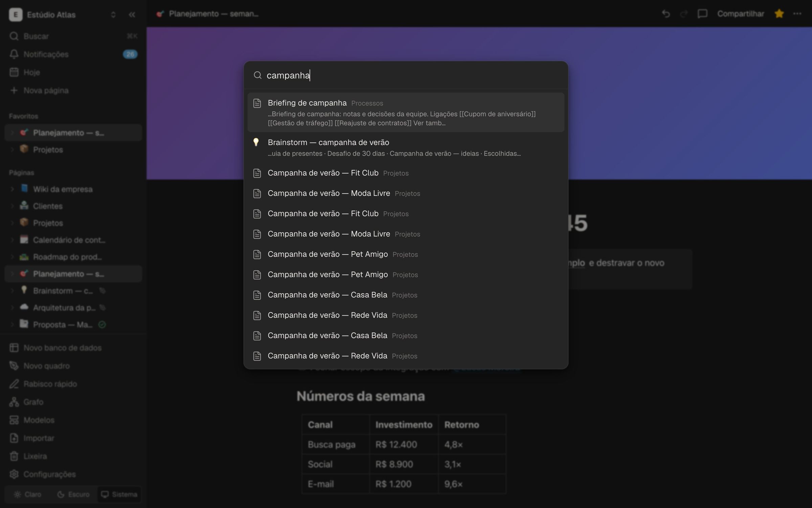Viewport: 812px width, 508px height.
Task: Open the Briefing de campanha search result
Action: coord(406,112)
